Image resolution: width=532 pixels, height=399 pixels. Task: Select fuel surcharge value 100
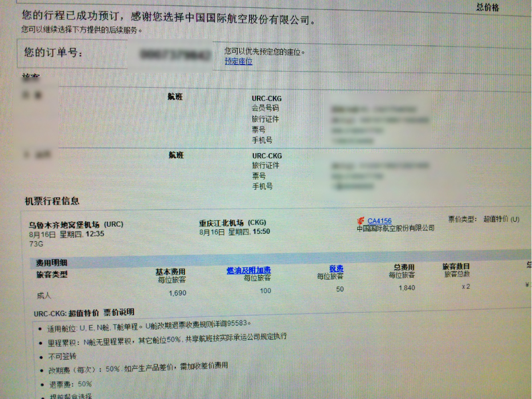265,291
